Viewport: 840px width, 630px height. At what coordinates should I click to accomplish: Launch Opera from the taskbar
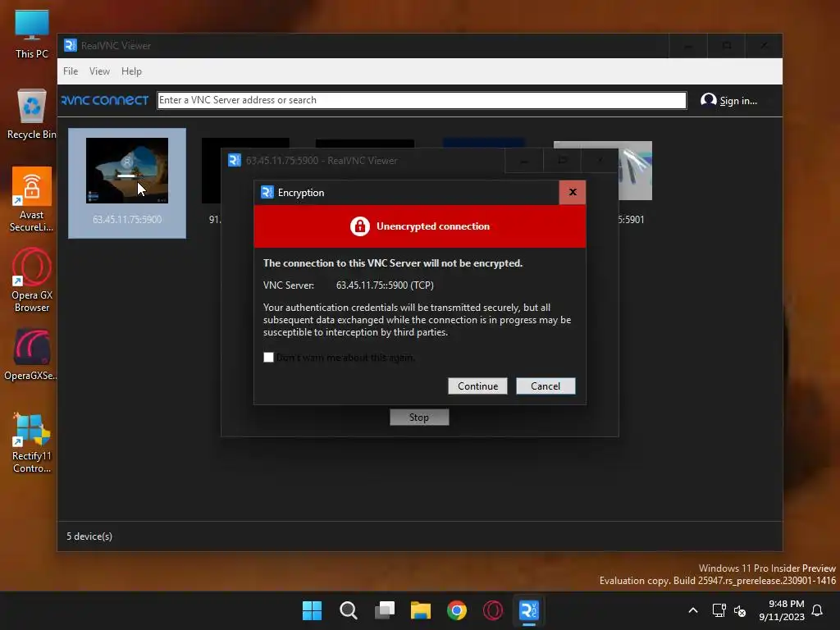click(493, 610)
